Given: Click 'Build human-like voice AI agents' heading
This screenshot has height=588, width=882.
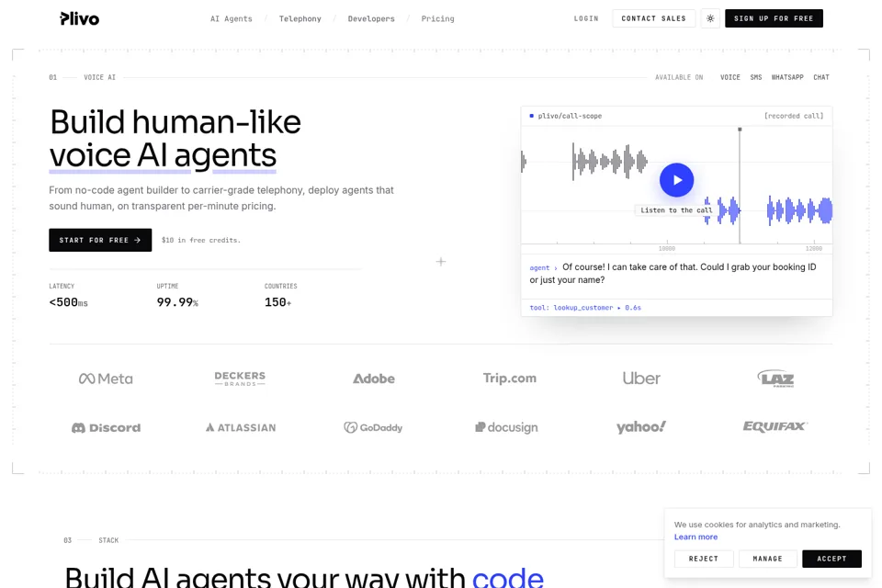Looking at the screenshot, I should (175, 139).
